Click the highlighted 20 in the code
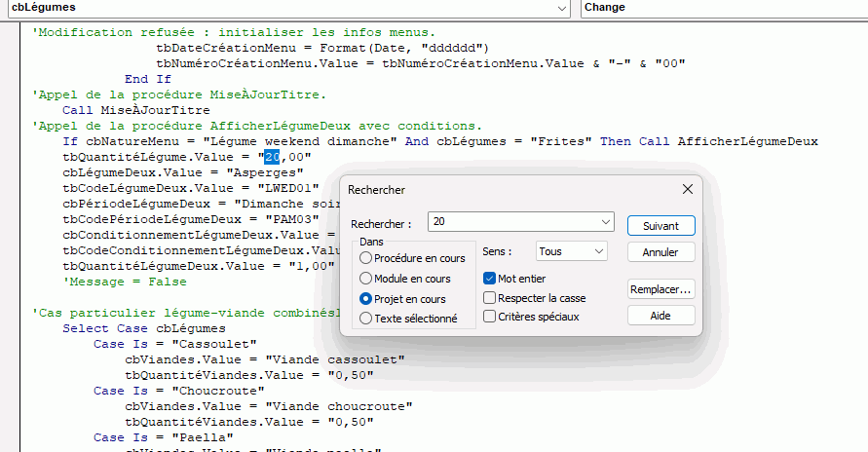Screen dimensions: 868x452 [x=272, y=157]
